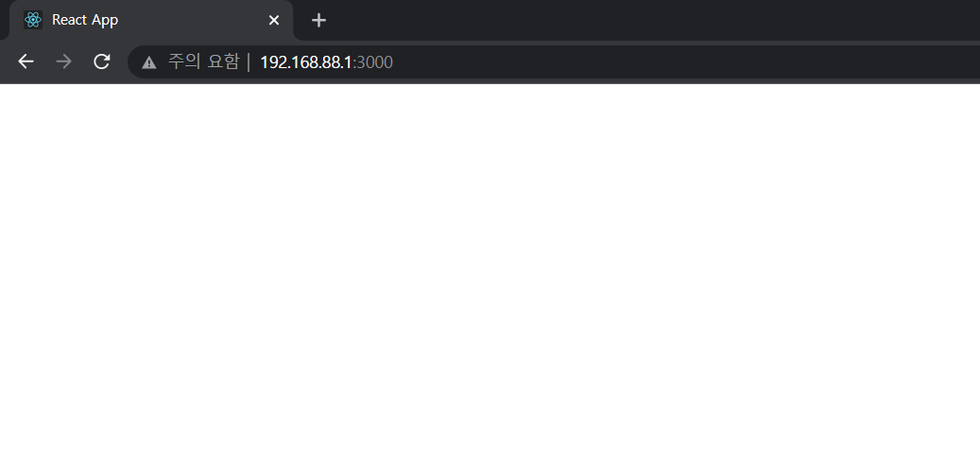Click the greyed-out forward navigation arrow

(x=63, y=61)
